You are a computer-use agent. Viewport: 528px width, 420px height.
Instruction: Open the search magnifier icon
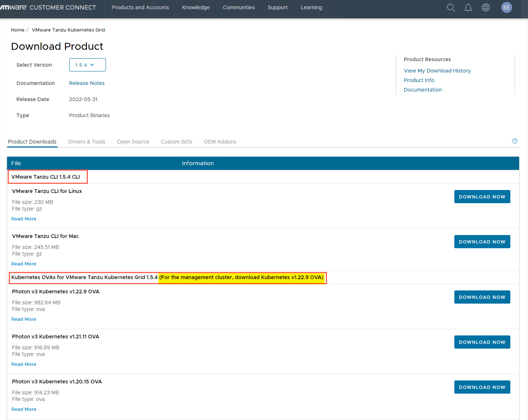(451, 8)
